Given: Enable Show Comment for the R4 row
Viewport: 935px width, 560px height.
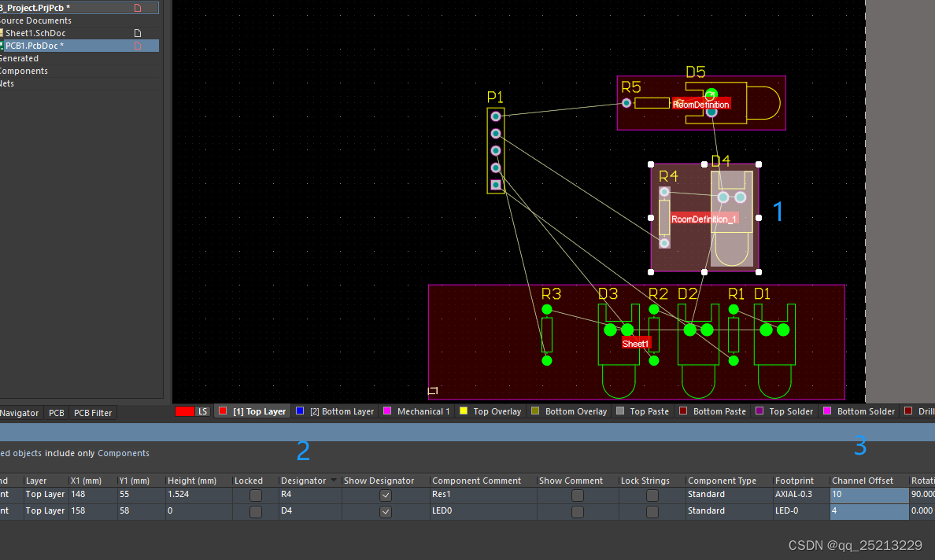Looking at the screenshot, I should [x=577, y=495].
